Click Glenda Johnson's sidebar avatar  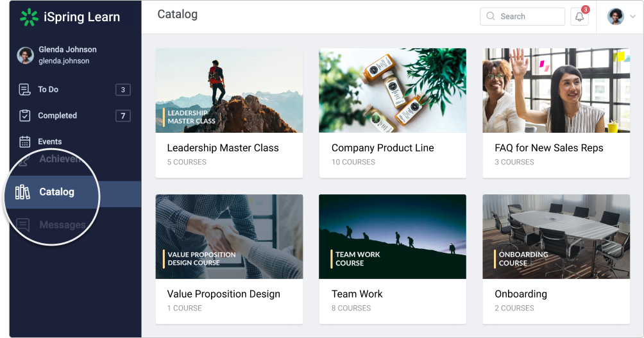click(26, 56)
